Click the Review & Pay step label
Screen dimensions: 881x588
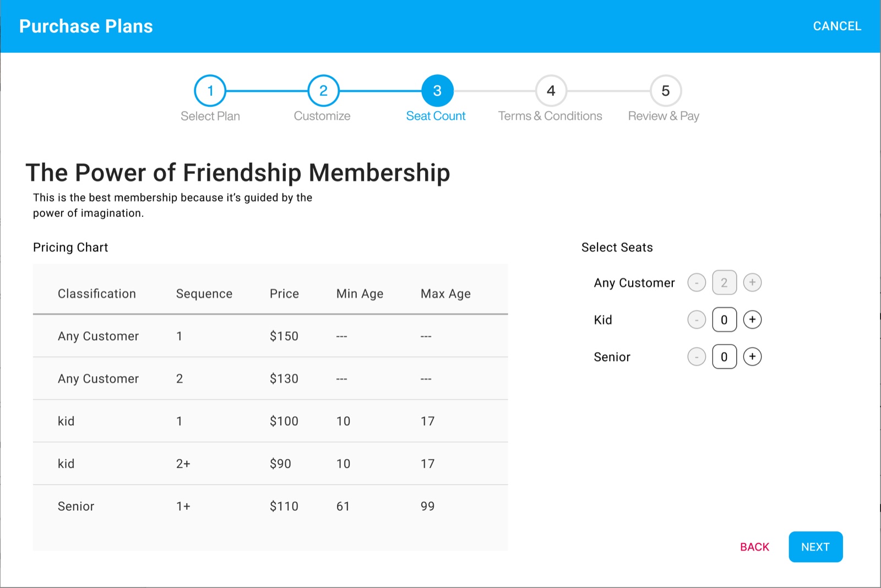pos(664,116)
